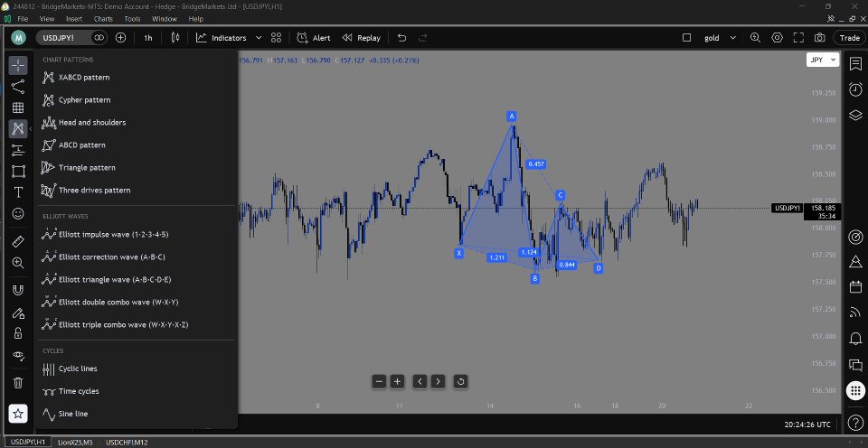Screen dimensions: 868x448
Task: Click the compare symbols icon
Action: pos(99,38)
